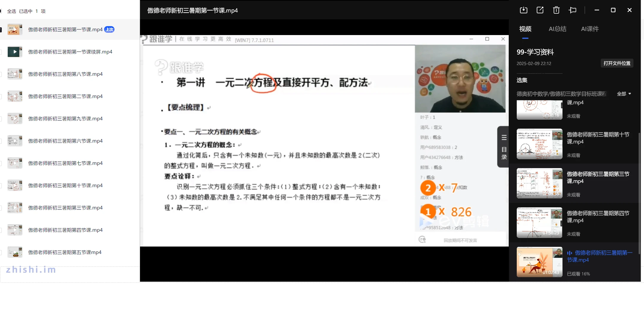Image resolution: width=644 pixels, height=311 pixels.
Task: Open thumbnail of 第一节课.mp4 in file list
Action: click(15, 29)
